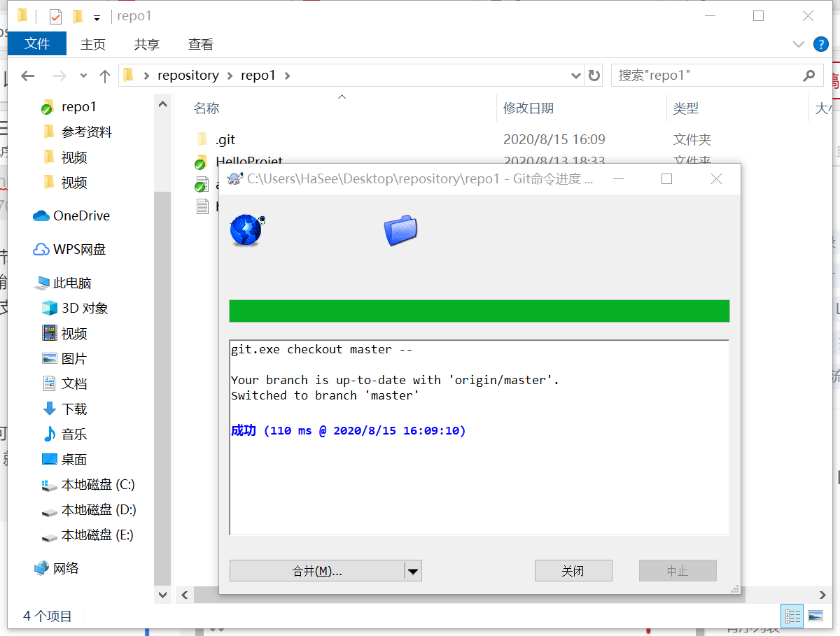The height and width of the screenshot is (636, 840).
Task: Switch to the 主页 ribbon tab
Action: 93,44
